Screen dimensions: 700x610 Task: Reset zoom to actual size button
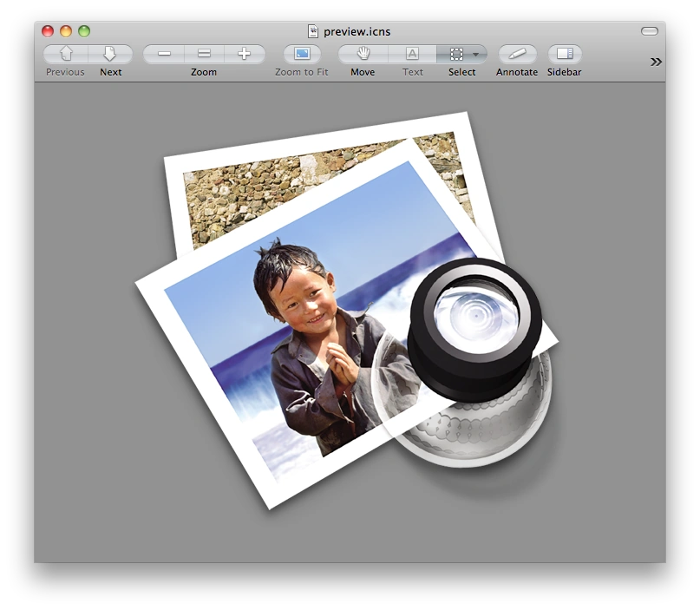click(x=204, y=54)
